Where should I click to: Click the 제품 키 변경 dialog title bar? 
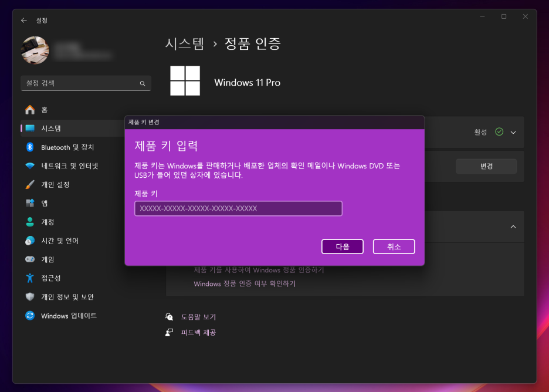pos(274,122)
